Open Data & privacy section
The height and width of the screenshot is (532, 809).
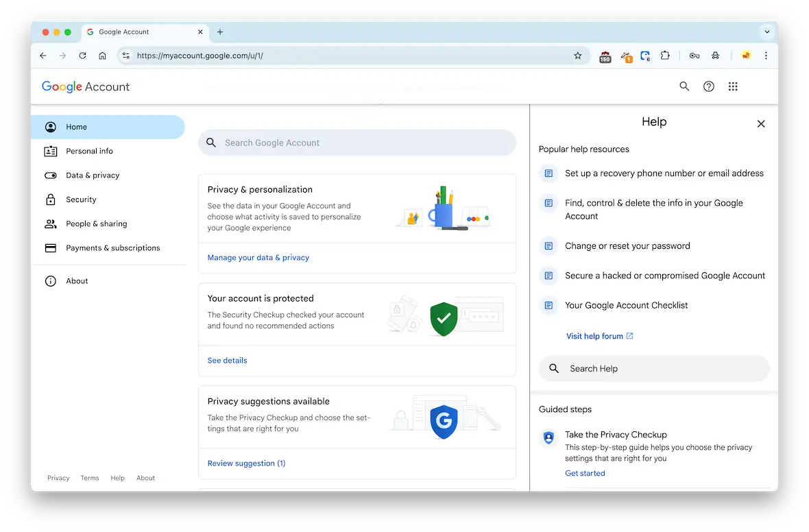click(x=108, y=176)
